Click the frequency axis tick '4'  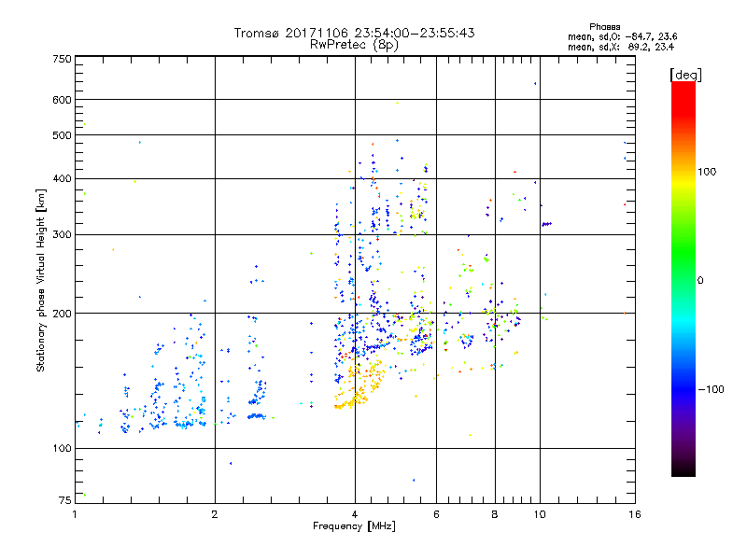coord(355,514)
